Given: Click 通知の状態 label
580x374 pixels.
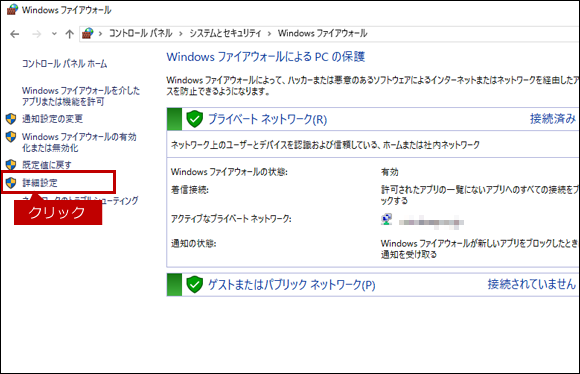Looking at the screenshot, I should point(193,244).
